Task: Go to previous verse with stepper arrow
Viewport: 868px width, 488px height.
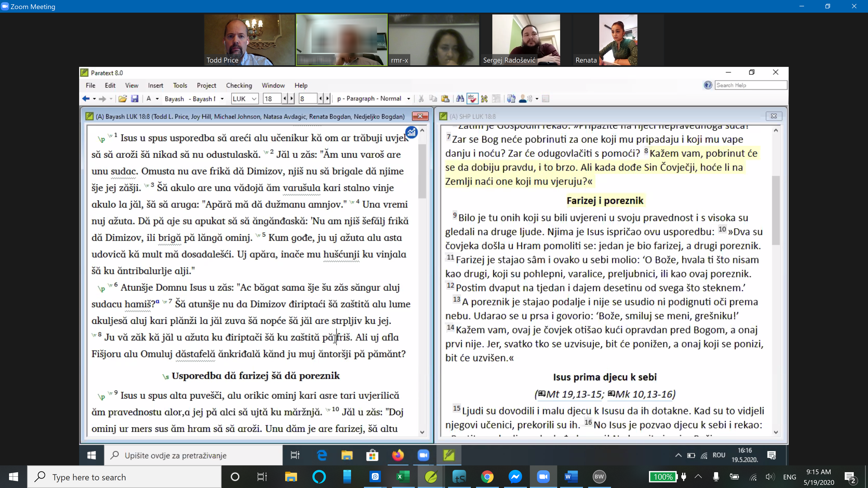Action: pos(321,99)
